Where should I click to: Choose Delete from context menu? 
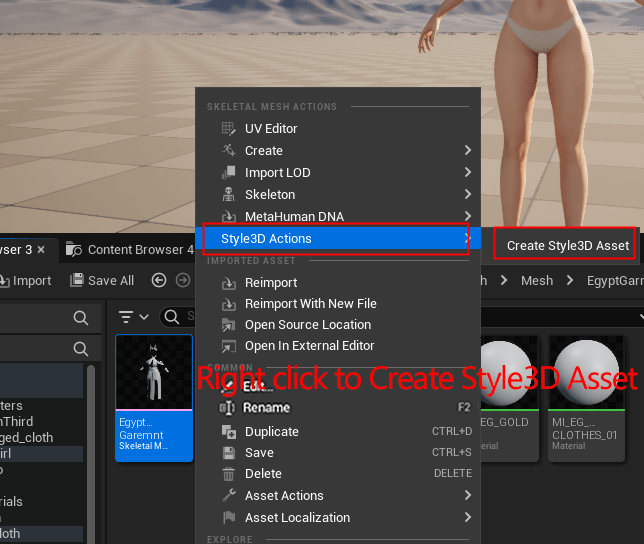pyautogui.click(x=263, y=473)
